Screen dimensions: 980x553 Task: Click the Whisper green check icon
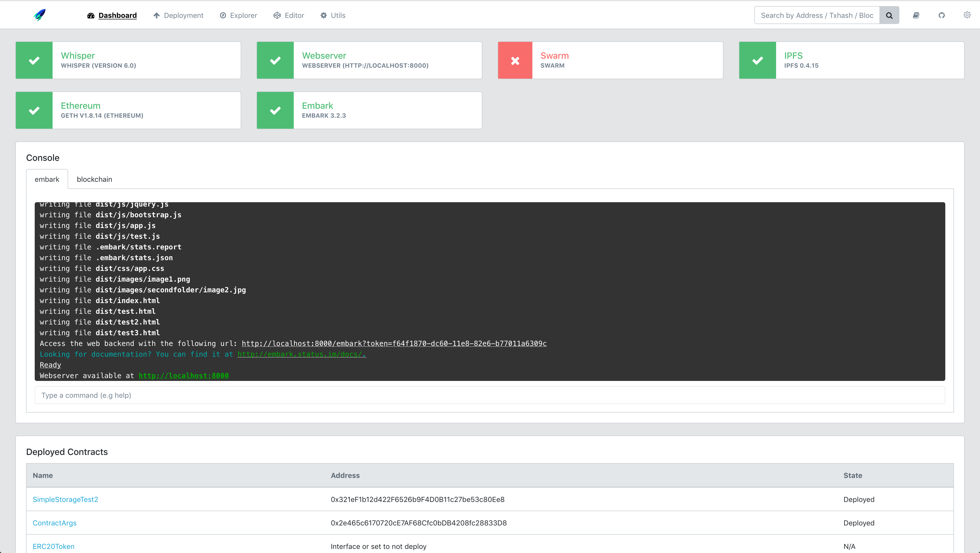[34, 60]
